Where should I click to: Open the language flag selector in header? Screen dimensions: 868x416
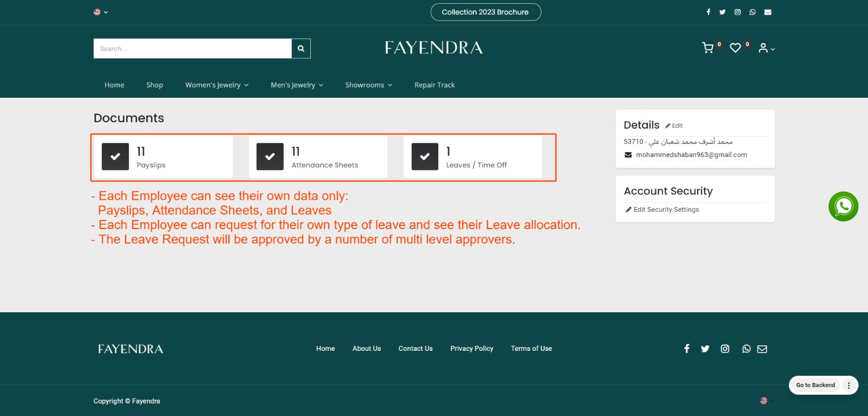(x=100, y=12)
